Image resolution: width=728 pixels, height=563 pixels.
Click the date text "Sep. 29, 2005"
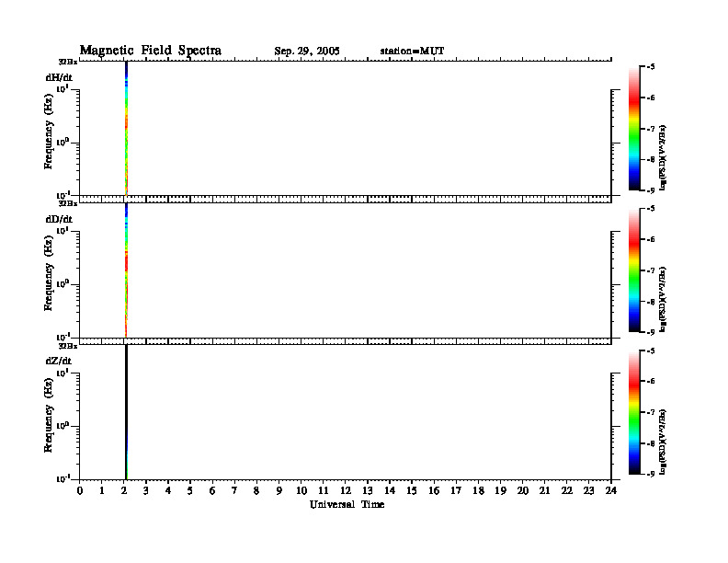click(307, 52)
